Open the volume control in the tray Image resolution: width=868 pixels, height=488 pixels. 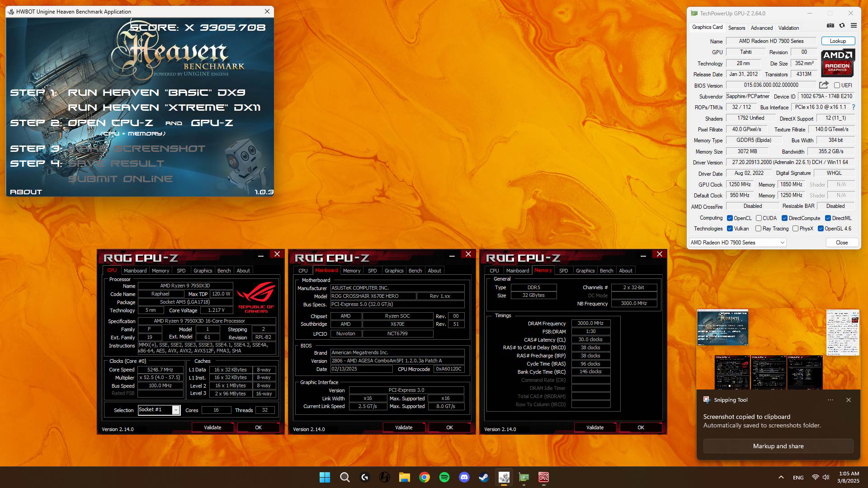[x=826, y=477]
